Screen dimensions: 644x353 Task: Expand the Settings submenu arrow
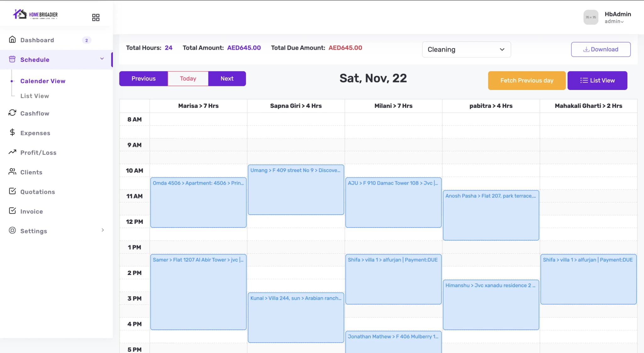103,230
